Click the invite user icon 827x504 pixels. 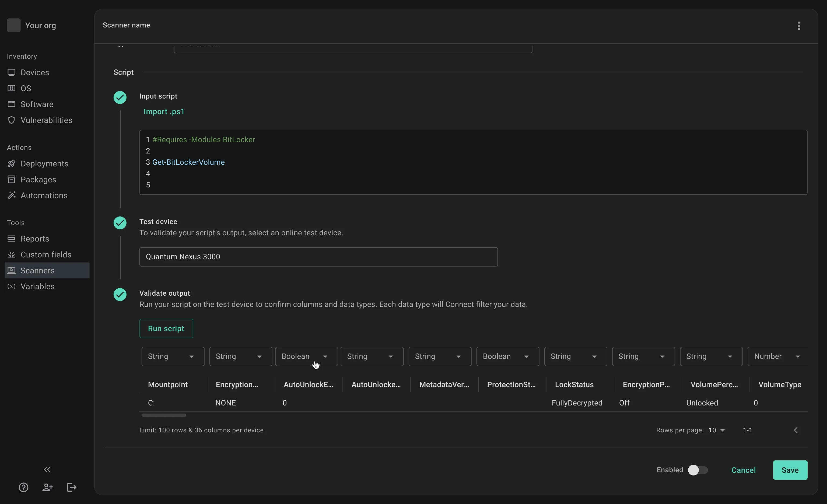(x=47, y=487)
